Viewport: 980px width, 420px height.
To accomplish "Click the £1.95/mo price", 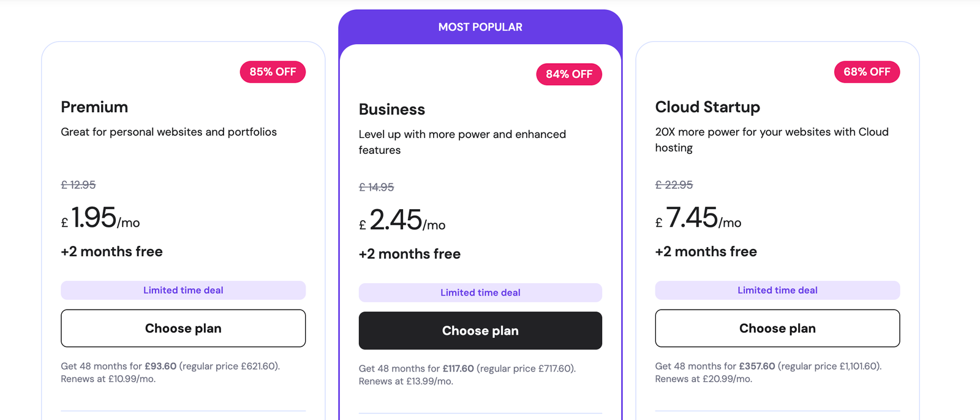I will [100, 218].
